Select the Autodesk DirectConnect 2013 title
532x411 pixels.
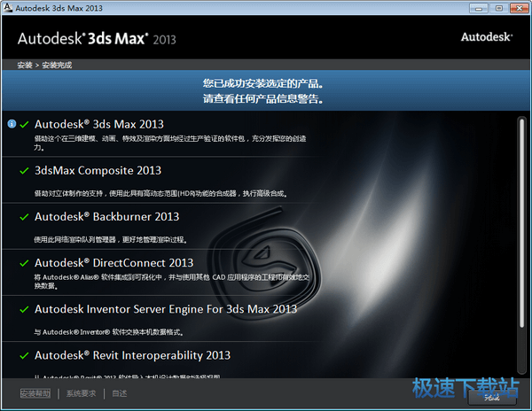click(x=114, y=262)
